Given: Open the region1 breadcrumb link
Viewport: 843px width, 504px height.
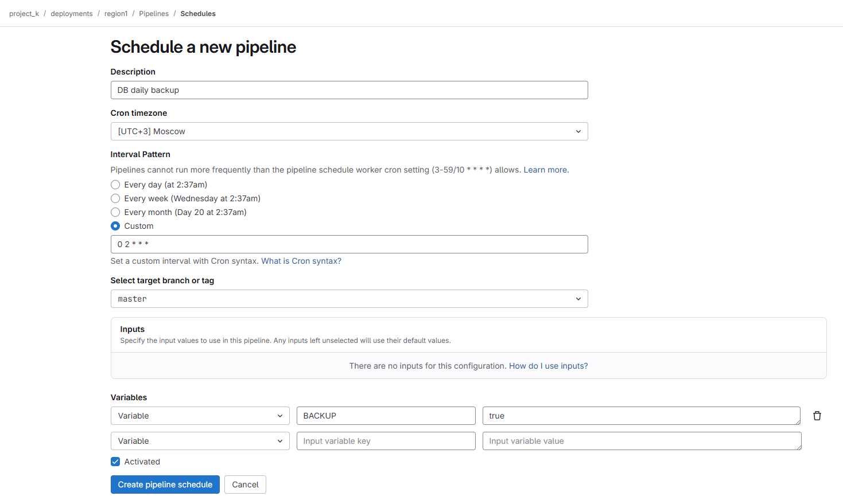Looking at the screenshot, I should (x=116, y=14).
